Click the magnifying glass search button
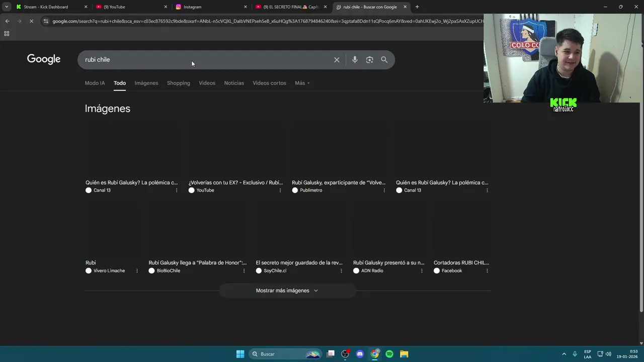The image size is (644, 362). tap(384, 60)
